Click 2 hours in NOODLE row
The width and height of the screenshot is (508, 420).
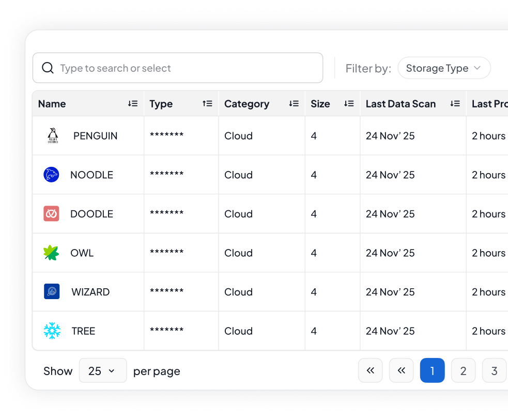488,175
